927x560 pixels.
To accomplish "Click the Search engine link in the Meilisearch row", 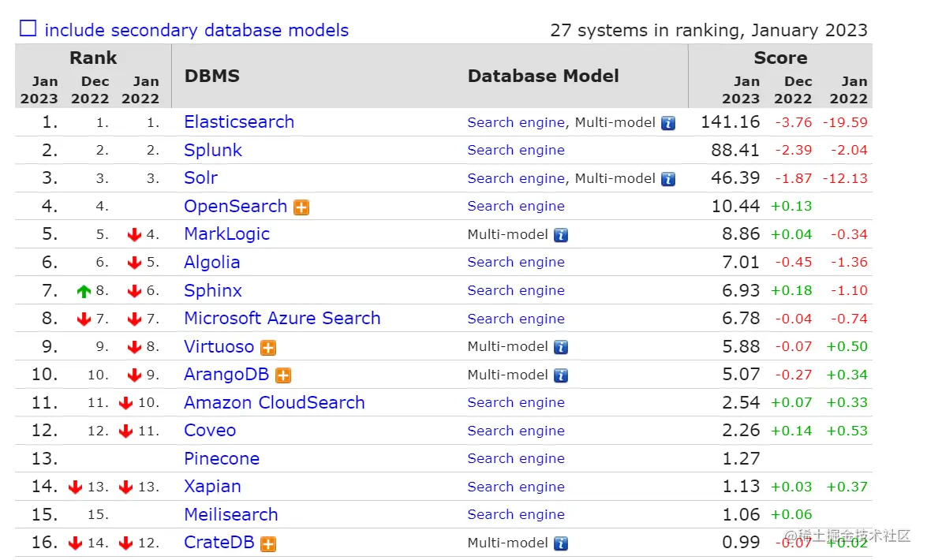I will [516, 515].
